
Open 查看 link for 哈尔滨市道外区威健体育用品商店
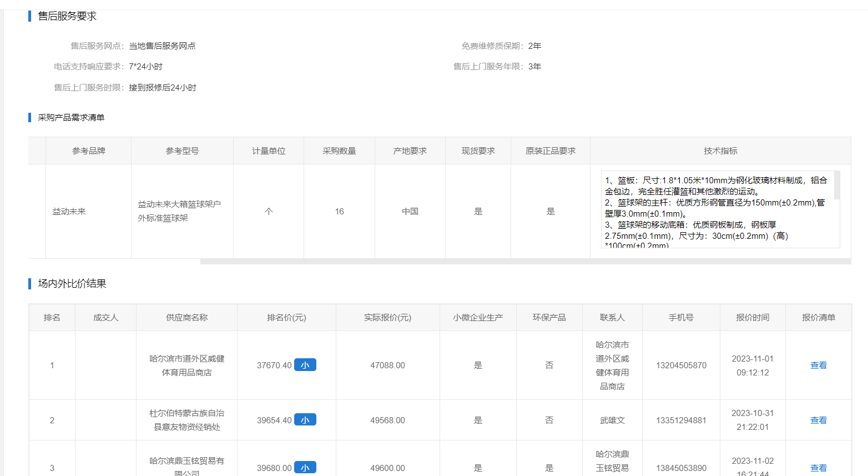(818, 365)
